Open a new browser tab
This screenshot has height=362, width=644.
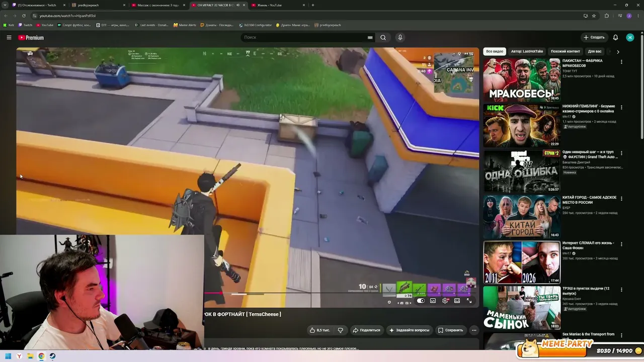313,5
